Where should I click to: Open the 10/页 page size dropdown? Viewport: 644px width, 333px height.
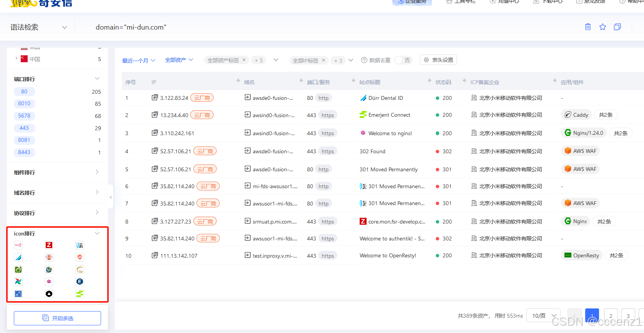[x=543, y=316]
